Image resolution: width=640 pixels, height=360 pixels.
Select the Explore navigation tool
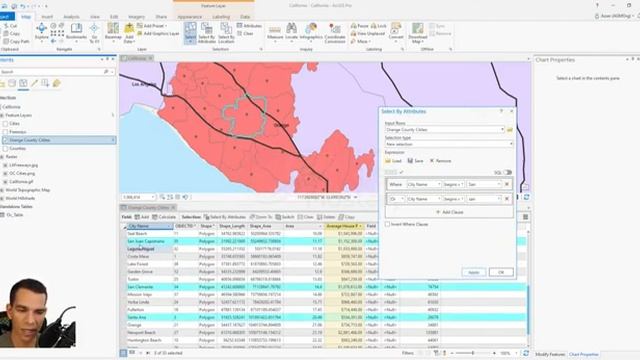point(42,32)
